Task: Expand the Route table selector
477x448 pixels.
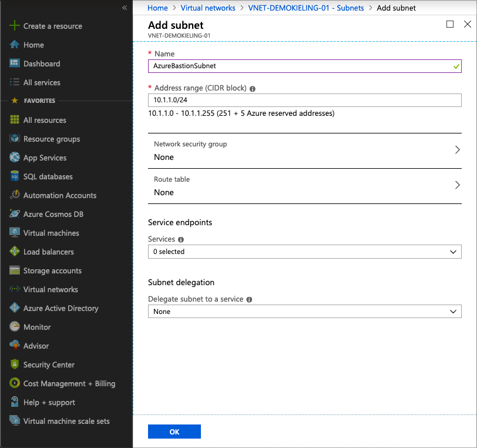Action: 304,186
